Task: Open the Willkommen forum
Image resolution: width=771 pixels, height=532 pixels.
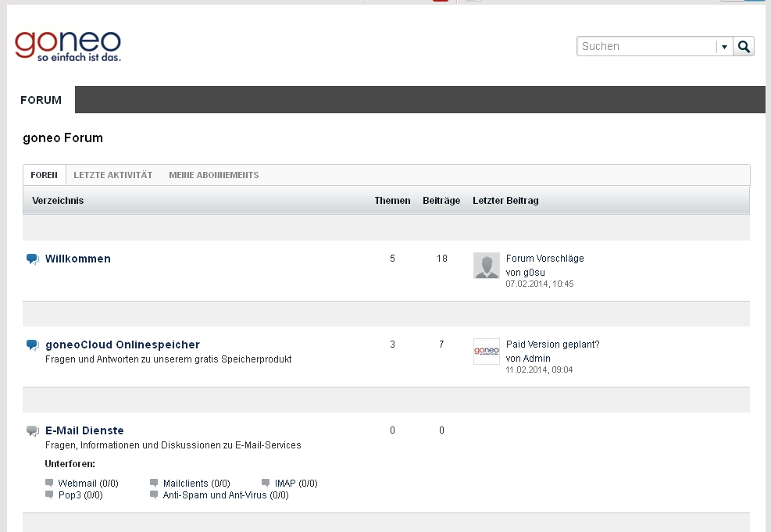Action: 77,259
